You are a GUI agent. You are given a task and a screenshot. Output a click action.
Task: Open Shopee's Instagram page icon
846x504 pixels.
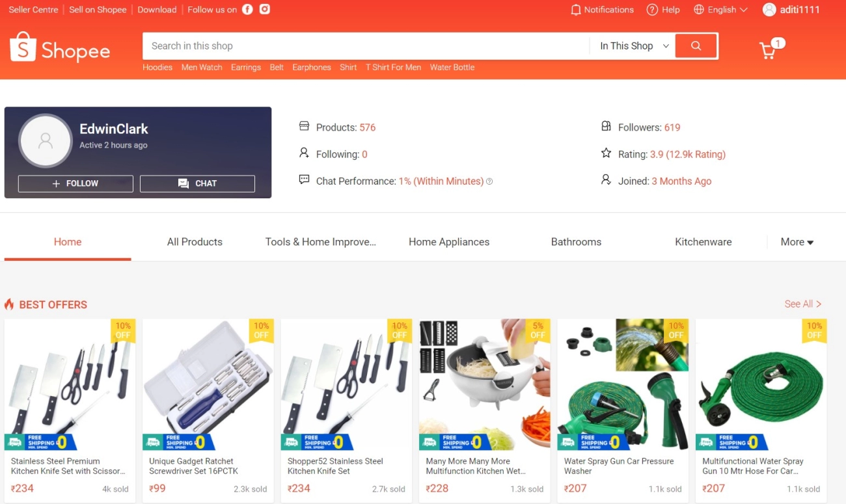pos(265,9)
